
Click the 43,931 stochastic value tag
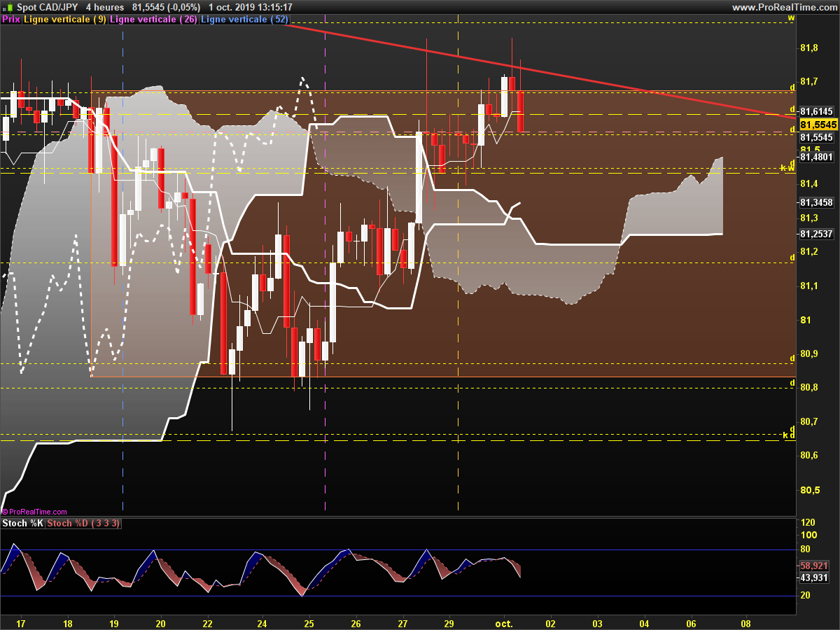pyautogui.click(x=814, y=577)
